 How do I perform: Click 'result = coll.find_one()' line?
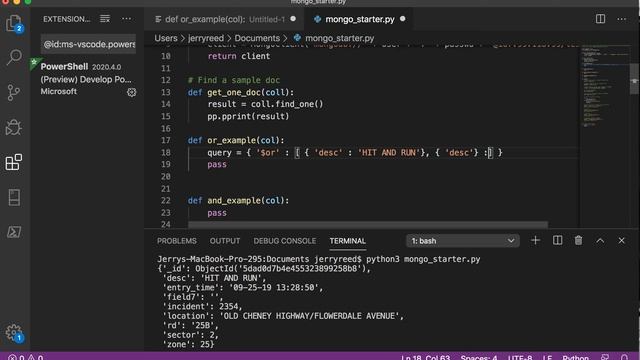tap(265, 104)
